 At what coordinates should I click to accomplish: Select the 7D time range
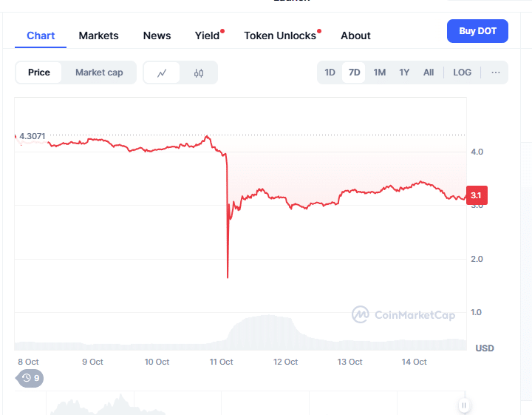pos(354,72)
